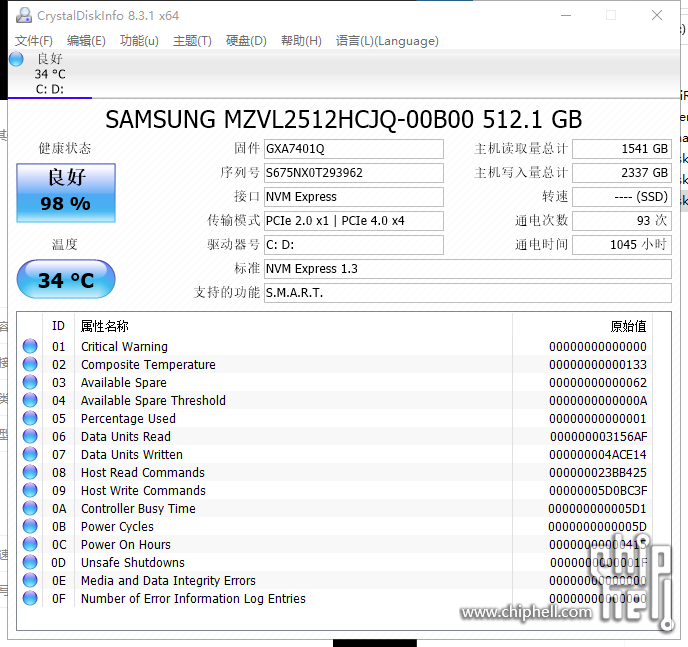Viewport: 688px width, 647px height.
Task: Click status orb of Available Spare row
Action: click(x=30, y=382)
